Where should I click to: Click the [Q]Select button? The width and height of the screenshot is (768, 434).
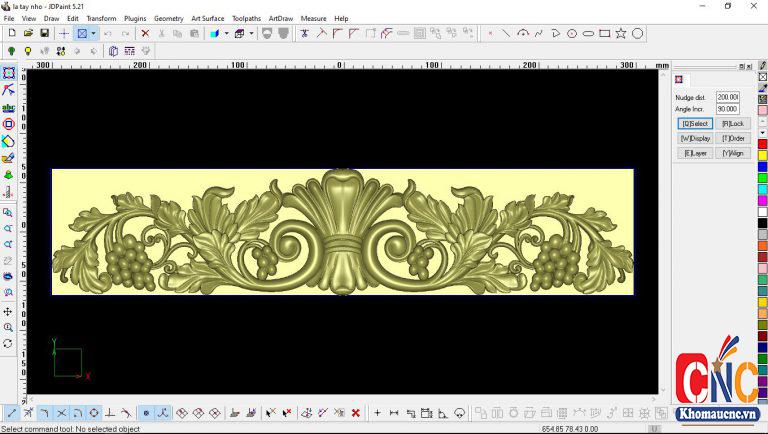click(x=695, y=124)
